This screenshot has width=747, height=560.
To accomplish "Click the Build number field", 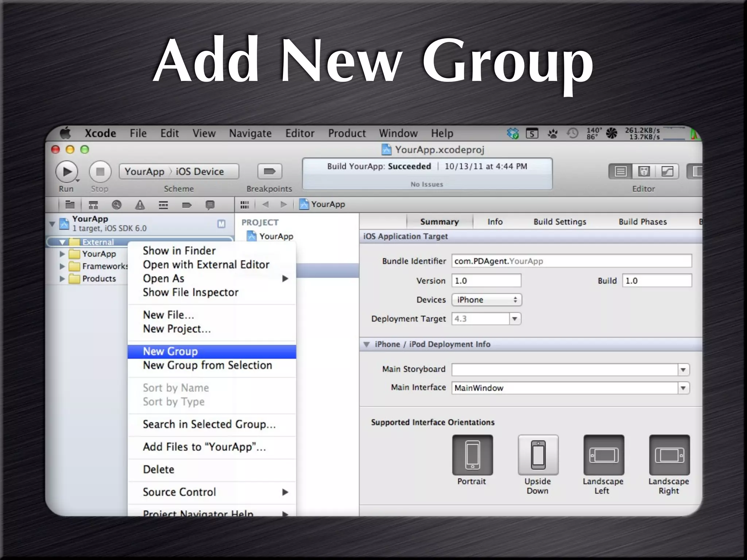I will (657, 281).
